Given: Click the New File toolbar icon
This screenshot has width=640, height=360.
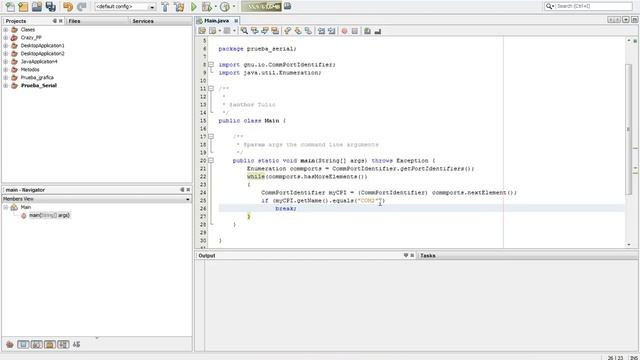Looking at the screenshot, I should (10, 6).
